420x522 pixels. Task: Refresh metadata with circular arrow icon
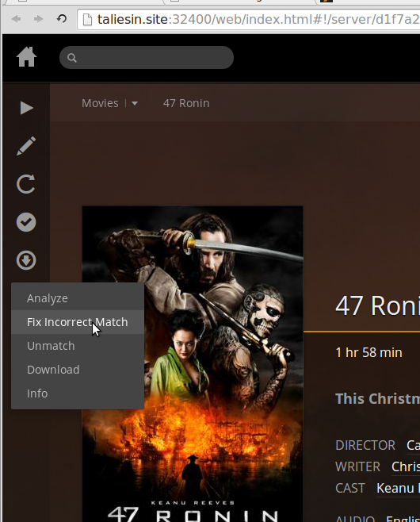tap(26, 184)
